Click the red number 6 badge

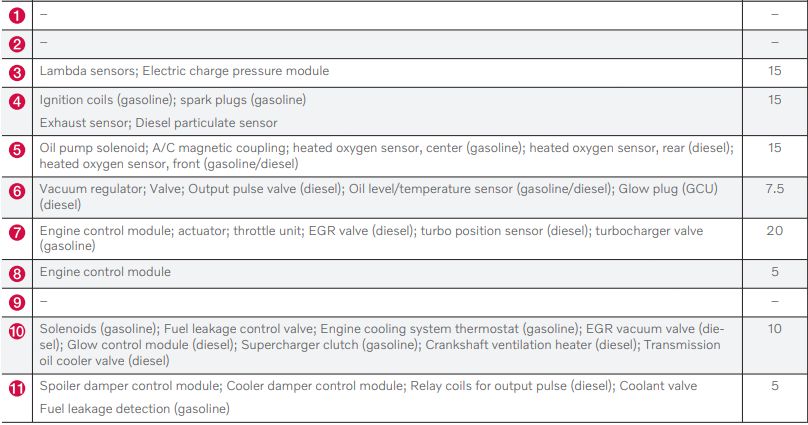coord(16,190)
